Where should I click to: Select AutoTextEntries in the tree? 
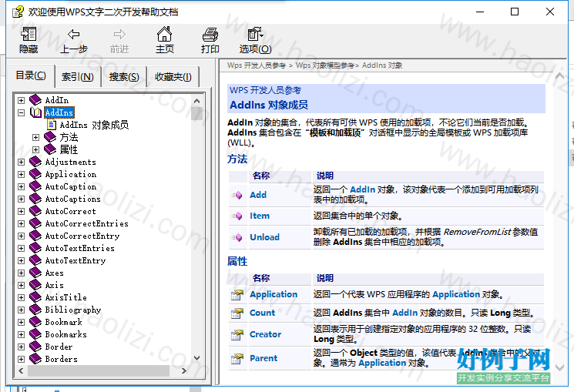[x=80, y=248]
